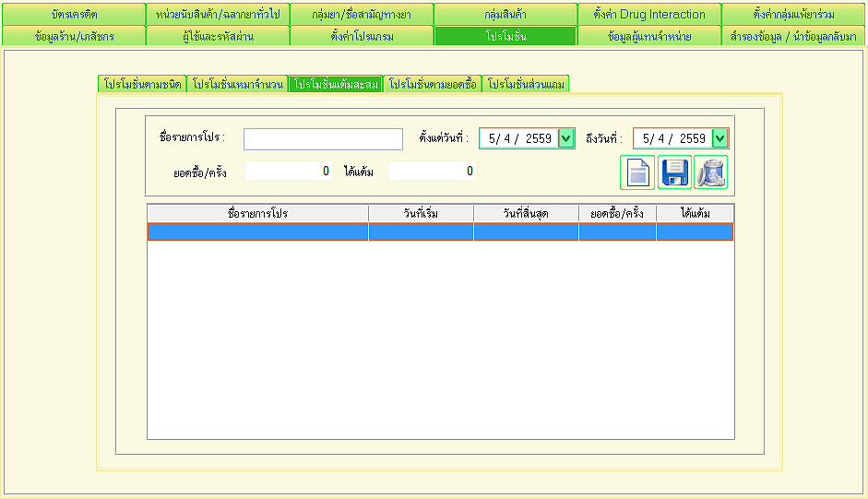Open the ถึงวันที่ end date dropdown
Image resolution: width=868 pixels, height=499 pixels.
(x=720, y=138)
